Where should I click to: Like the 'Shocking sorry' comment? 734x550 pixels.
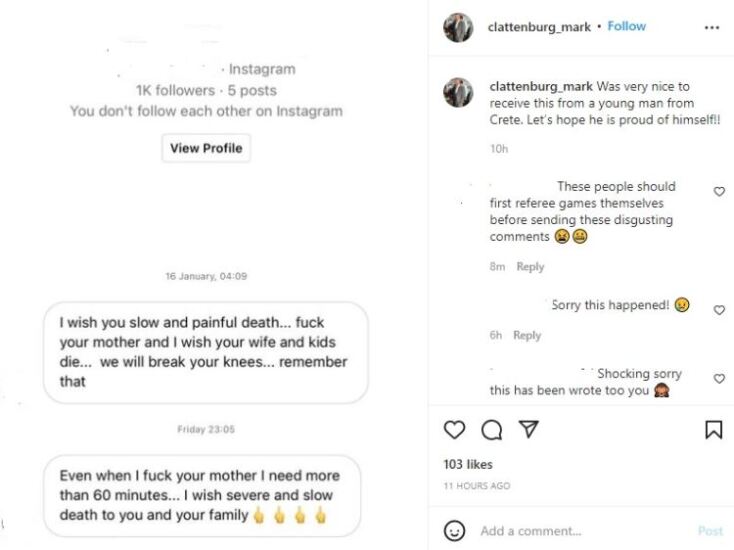coord(719,379)
